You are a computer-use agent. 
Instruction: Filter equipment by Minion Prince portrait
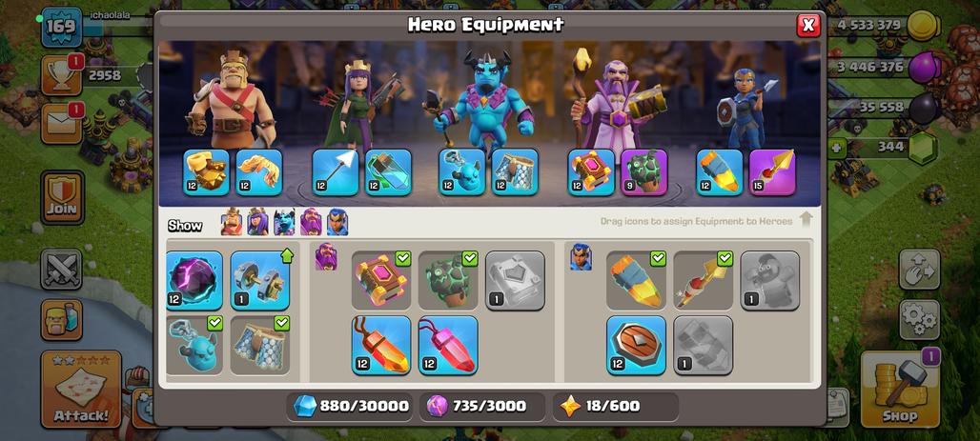(x=284, y=222)
